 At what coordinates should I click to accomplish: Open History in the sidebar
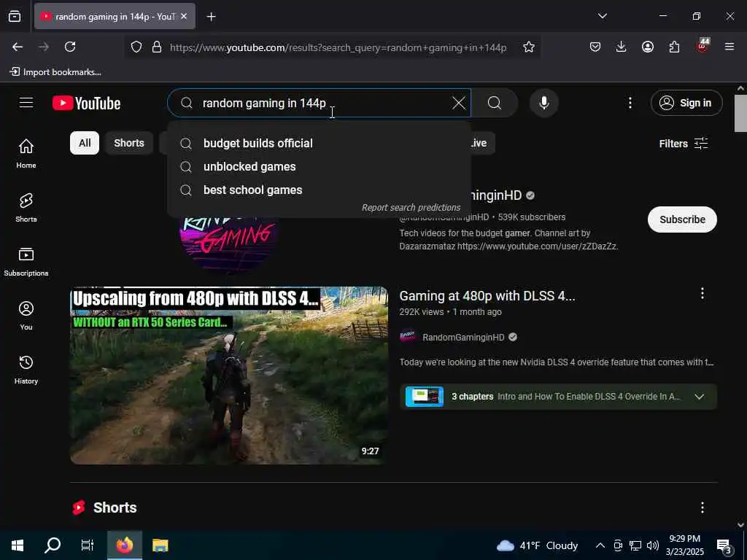point(26,370)
